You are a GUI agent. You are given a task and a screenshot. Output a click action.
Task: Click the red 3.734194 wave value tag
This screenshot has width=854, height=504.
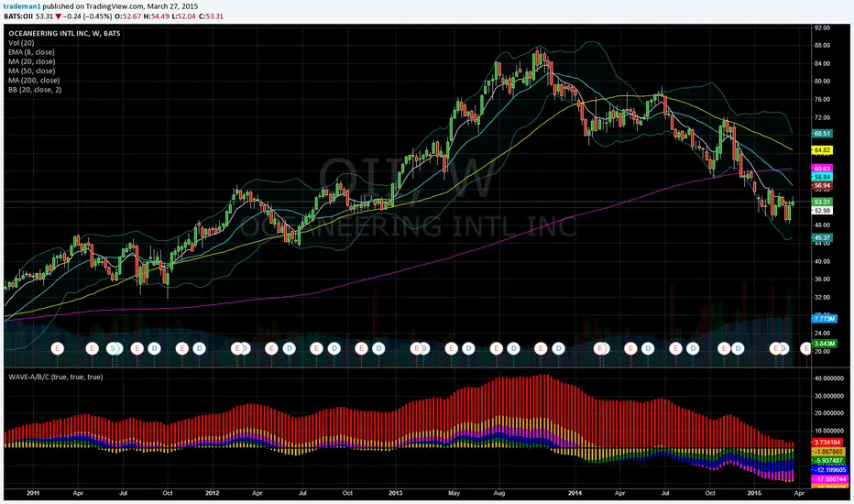[827, 443]
